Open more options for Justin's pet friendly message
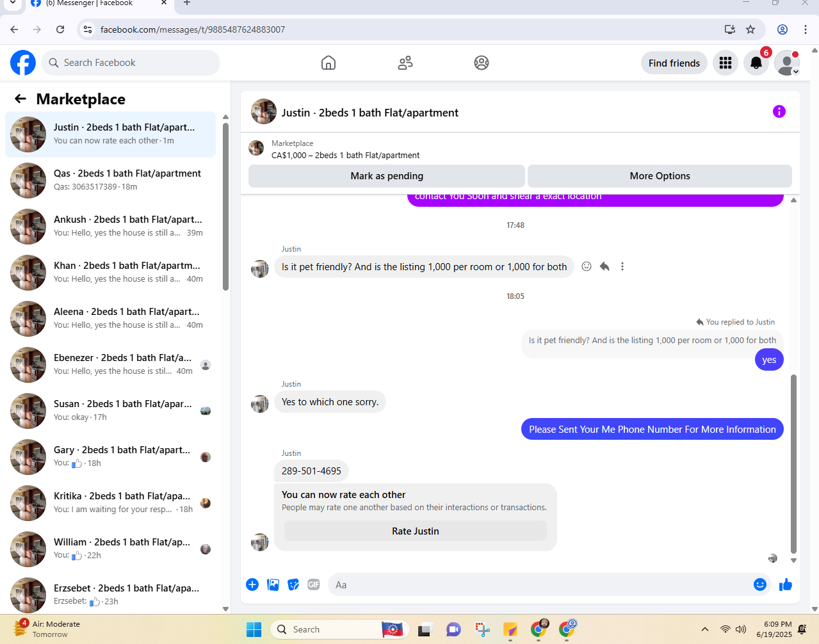 coord(622,266)
